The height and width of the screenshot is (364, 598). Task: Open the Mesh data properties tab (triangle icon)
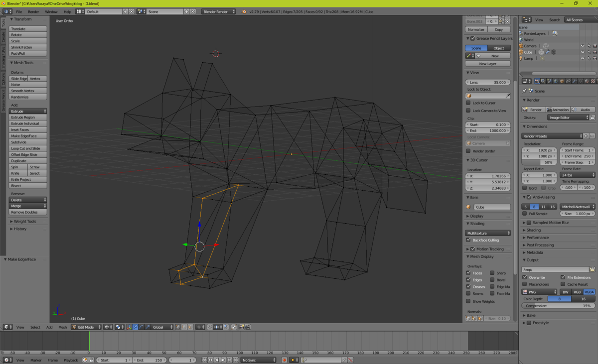(x=581, y=81)
